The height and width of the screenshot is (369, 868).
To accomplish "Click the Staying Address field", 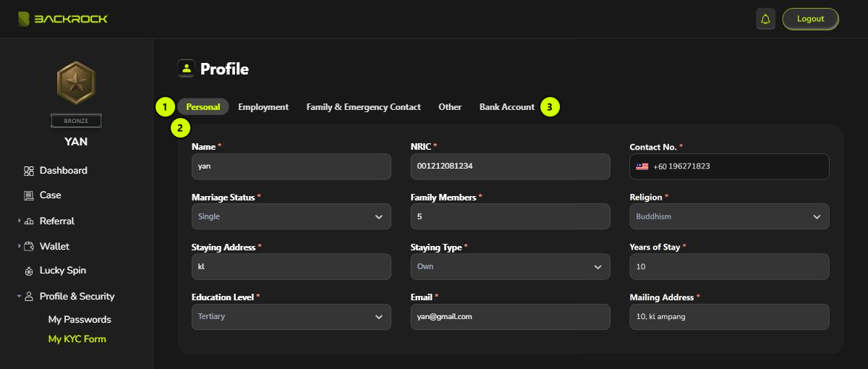I will pos(292,266).
